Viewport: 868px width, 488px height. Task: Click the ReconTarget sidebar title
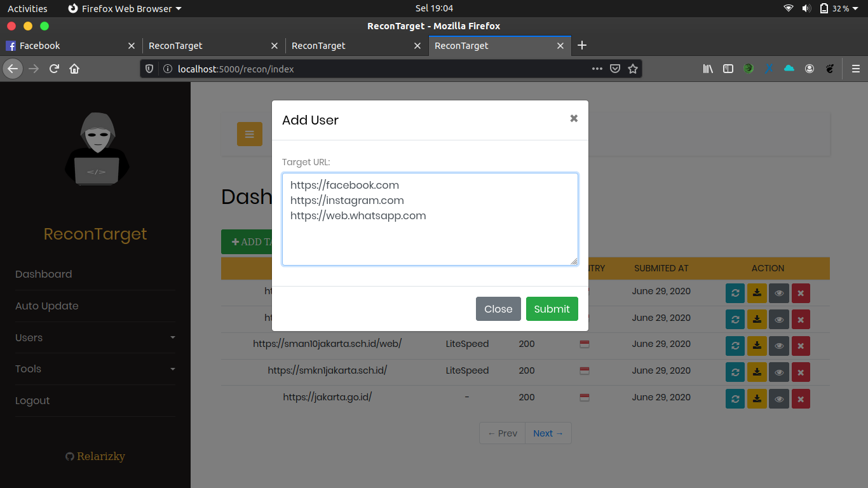point(95,234)
